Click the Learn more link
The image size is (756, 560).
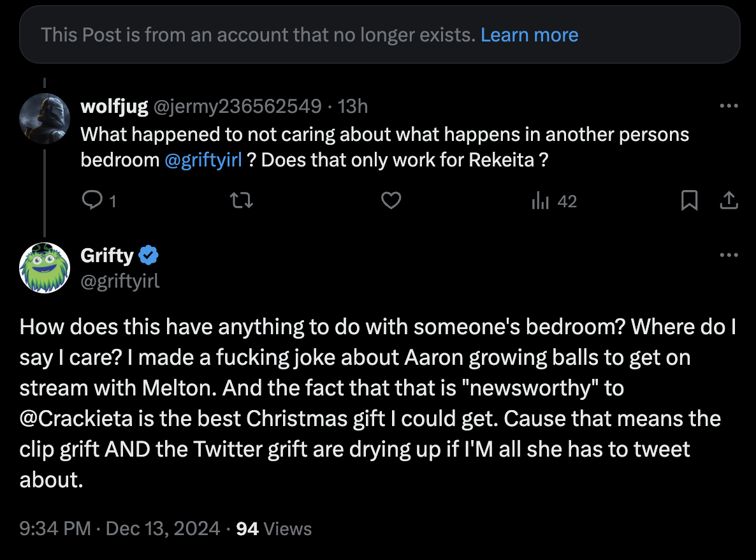point(530,34)
